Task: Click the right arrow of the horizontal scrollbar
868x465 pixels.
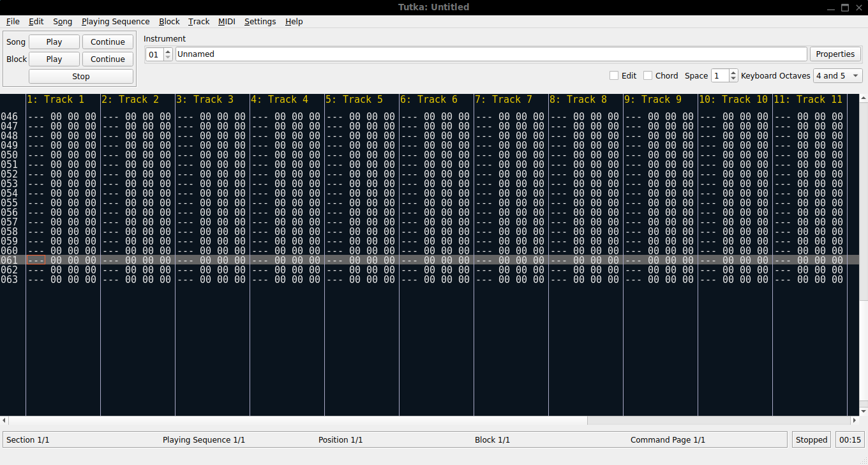Action: (x=855, y=420)
